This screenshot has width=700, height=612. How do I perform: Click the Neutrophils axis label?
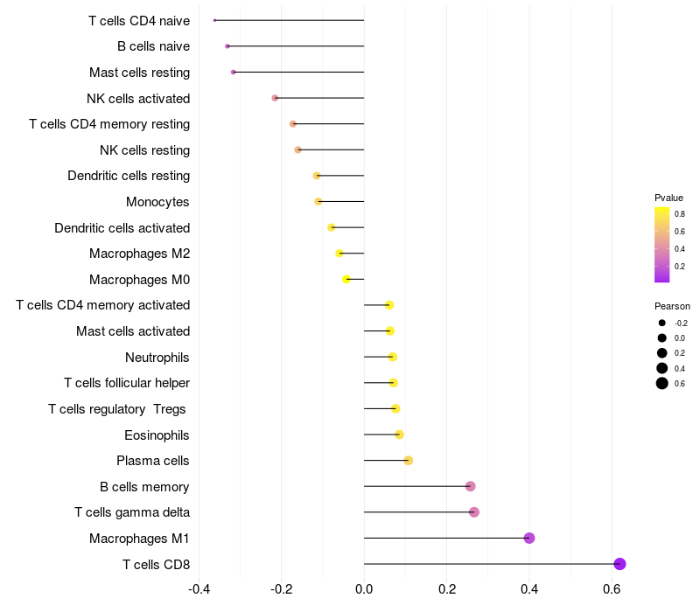click(157, 358)
